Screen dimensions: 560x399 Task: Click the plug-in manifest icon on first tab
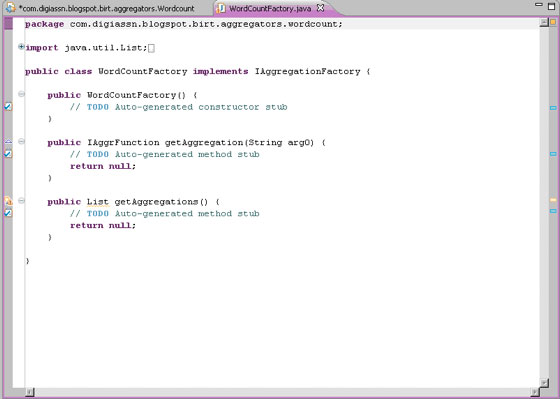pyautogui.click(x=11, y=8)
